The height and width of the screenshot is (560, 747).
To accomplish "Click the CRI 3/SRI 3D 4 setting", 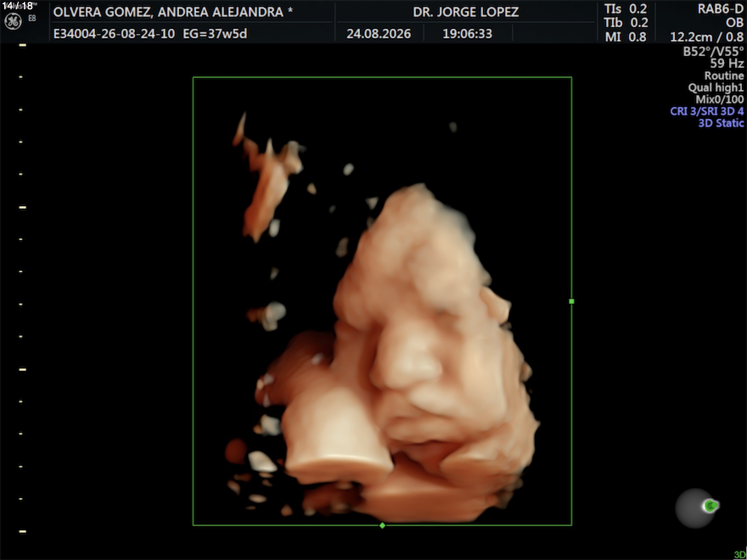I will point(707,112).
